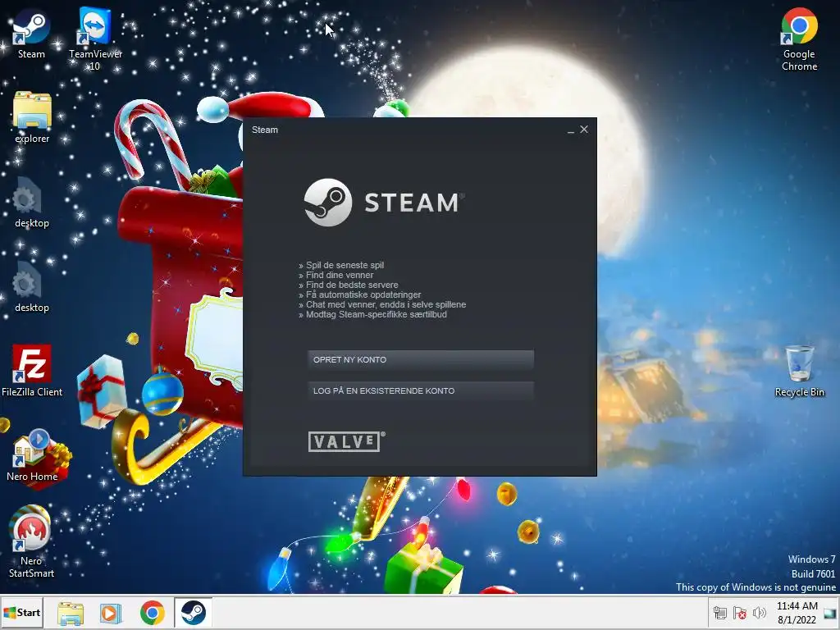Open the TeamViewer 10 desktop shortcut

click(95, 38)
